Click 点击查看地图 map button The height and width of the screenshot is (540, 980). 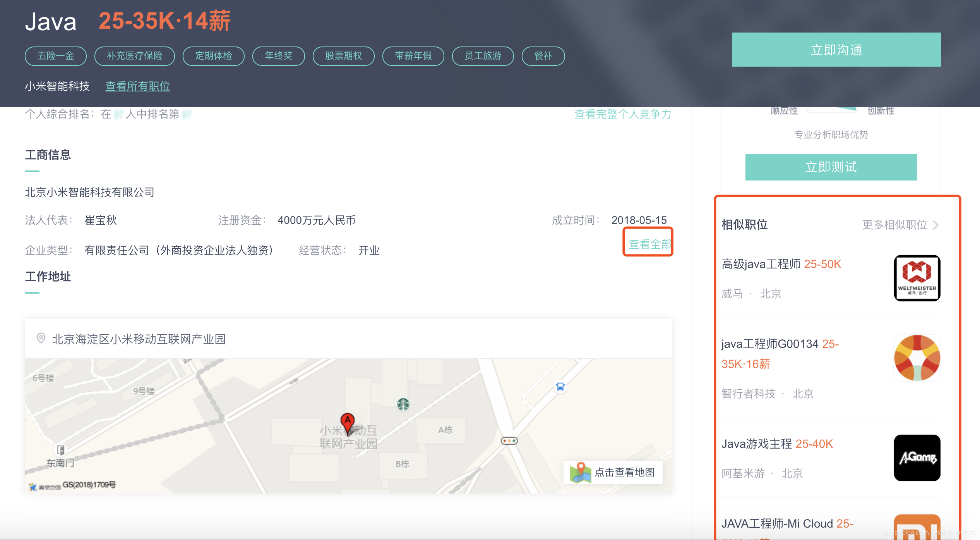pyautogui.click(x=613, y=472)
